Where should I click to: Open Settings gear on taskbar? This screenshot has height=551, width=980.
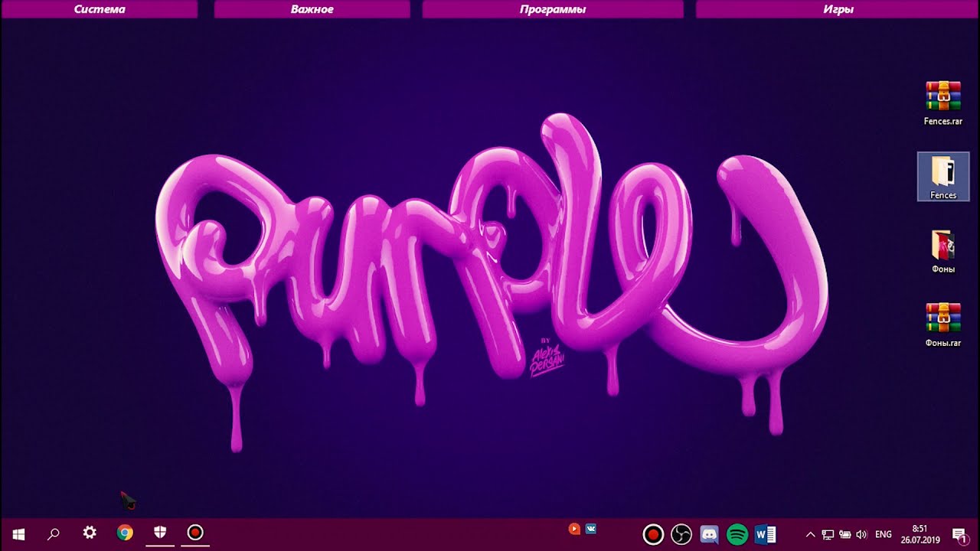90,533
